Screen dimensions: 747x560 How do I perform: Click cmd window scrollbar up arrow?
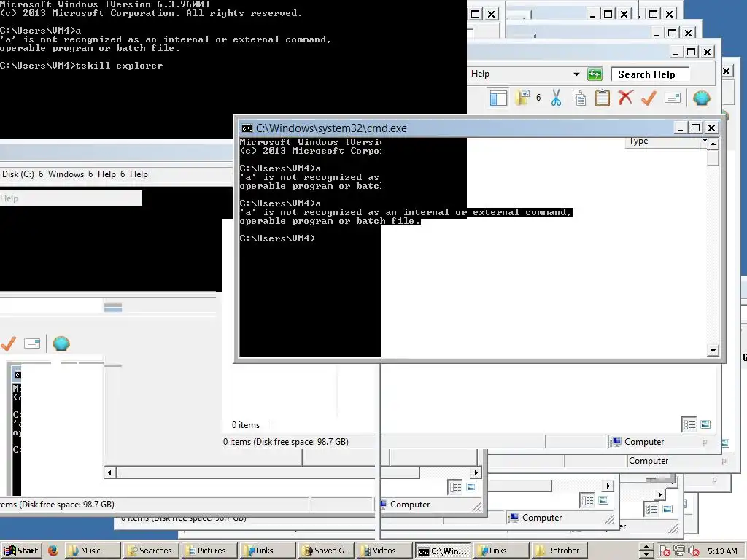coord(713,144)
